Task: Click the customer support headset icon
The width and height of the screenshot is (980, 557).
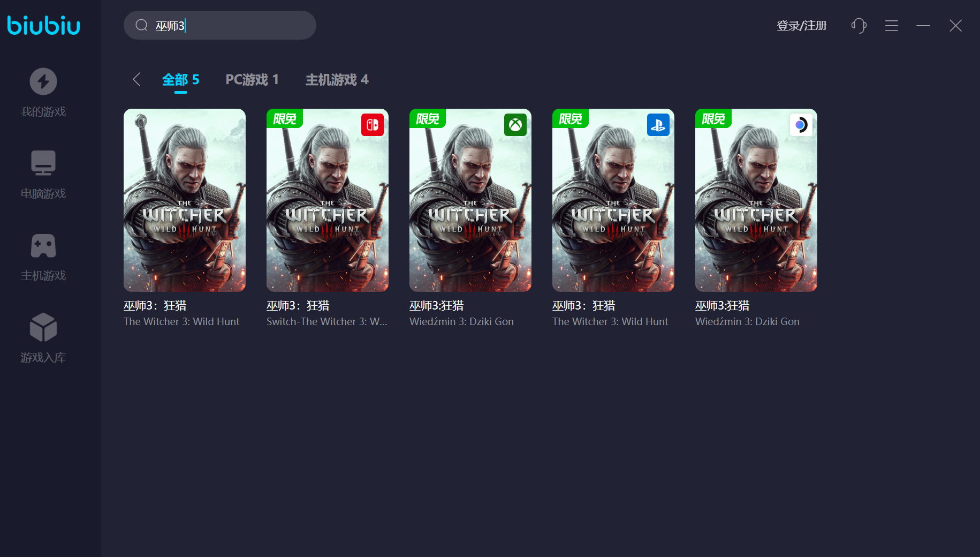Action: click(859, 25)
